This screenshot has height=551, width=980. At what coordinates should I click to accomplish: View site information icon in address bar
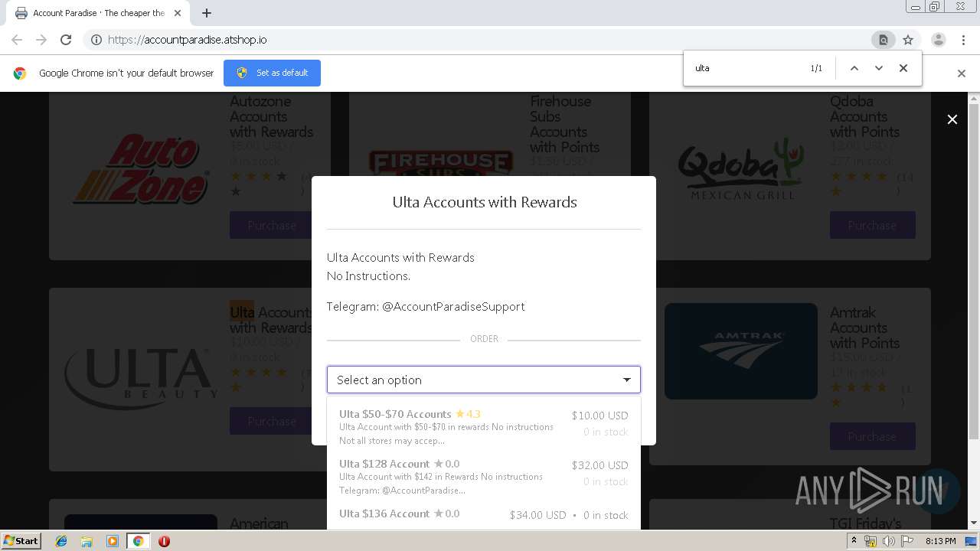pyautogui.click(x=96, y=40)
